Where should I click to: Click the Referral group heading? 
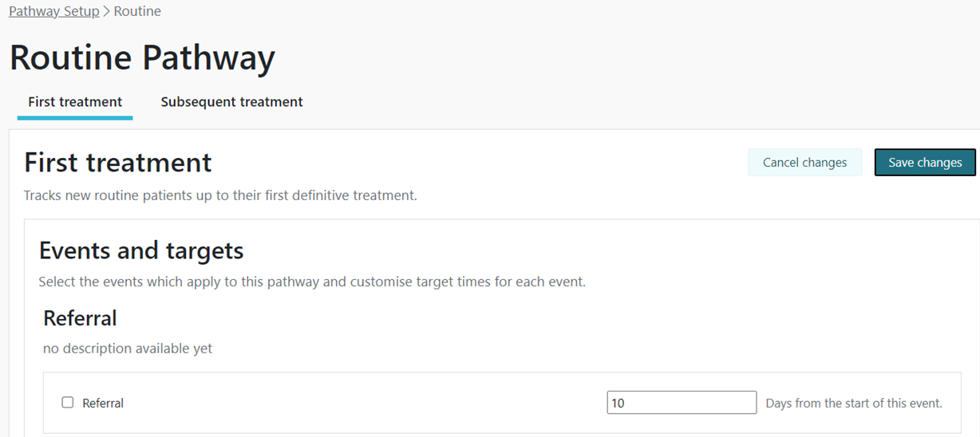click(x=80, y=318)
